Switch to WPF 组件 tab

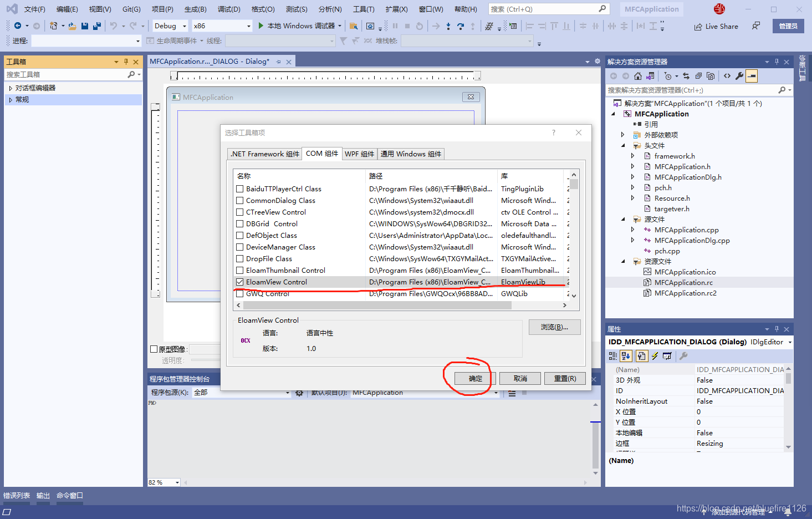tap(360, 154)
